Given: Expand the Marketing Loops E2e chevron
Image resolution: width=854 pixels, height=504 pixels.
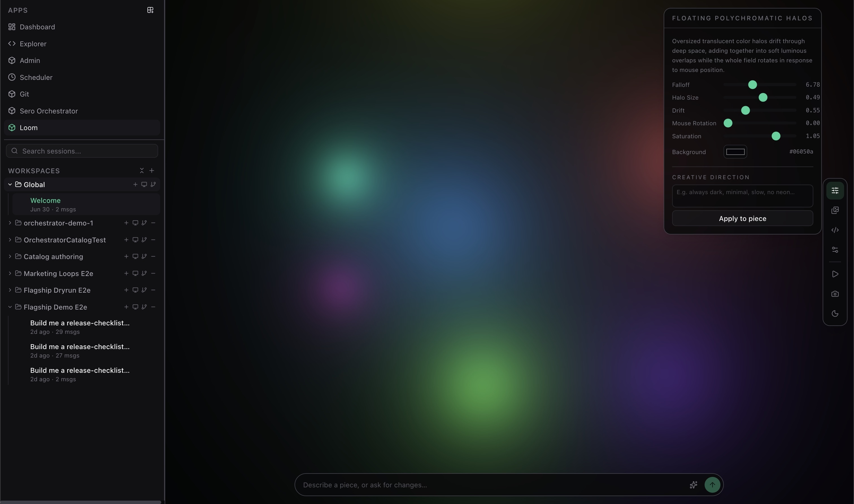Looking at the screenshot, I should (x=10, y=273).
